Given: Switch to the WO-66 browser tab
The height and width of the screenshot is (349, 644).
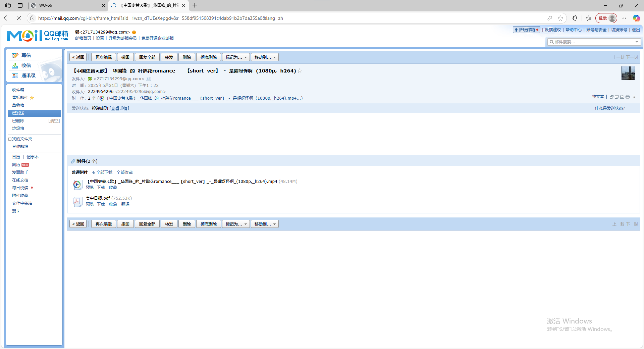Looking at the screenshot, I should [x=67, y=5].
